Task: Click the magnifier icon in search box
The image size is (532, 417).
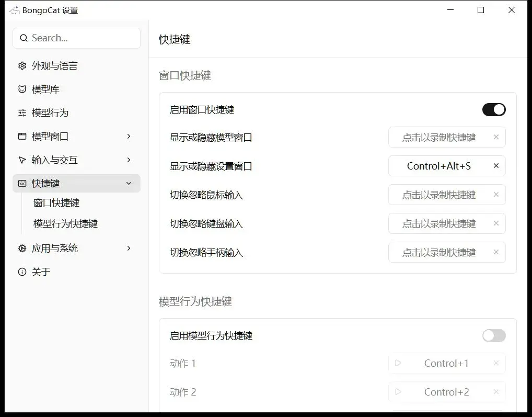Action: click(x=24, y=38)
